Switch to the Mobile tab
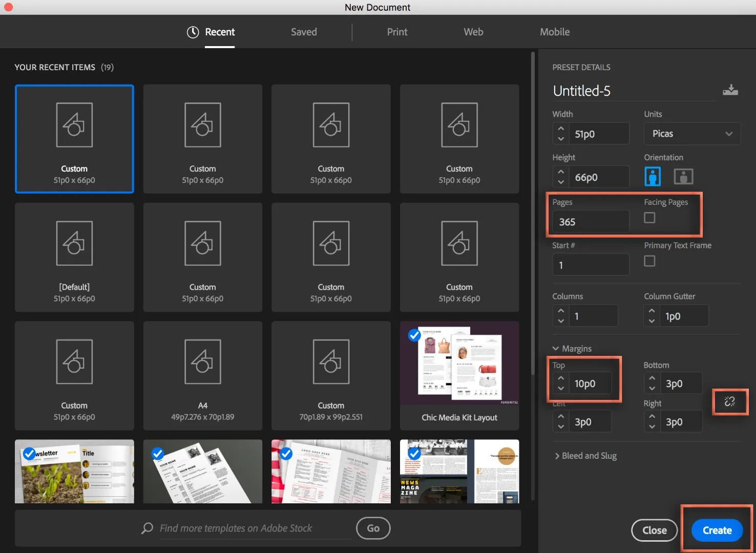The width and height of the screenshot is (756, 553). coord(555,32)
